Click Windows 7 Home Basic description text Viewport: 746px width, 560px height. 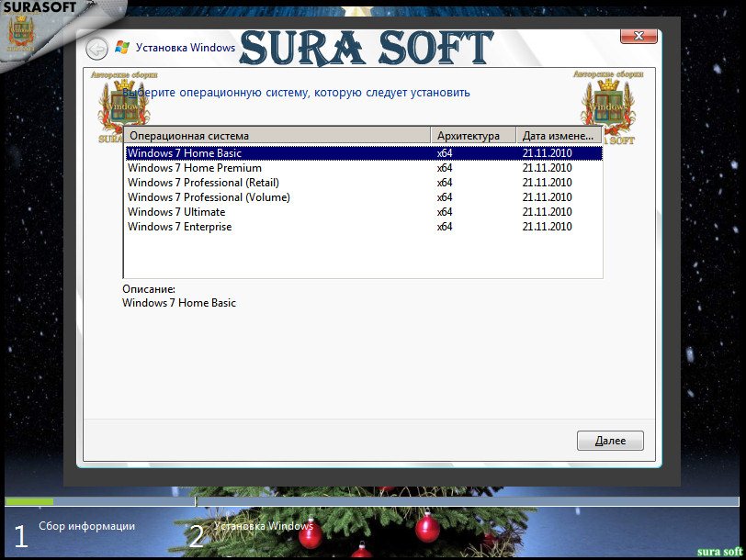pos(179,303)
